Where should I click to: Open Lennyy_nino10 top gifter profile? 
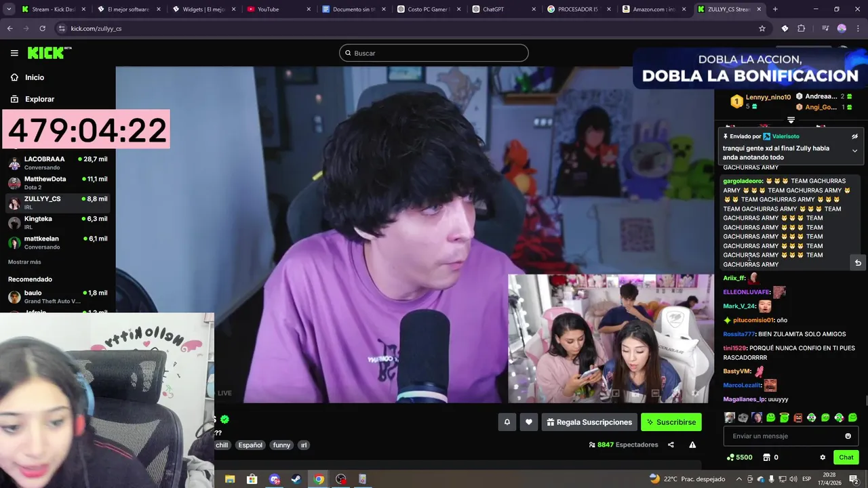pyautogui.click(x=768, y=97)
